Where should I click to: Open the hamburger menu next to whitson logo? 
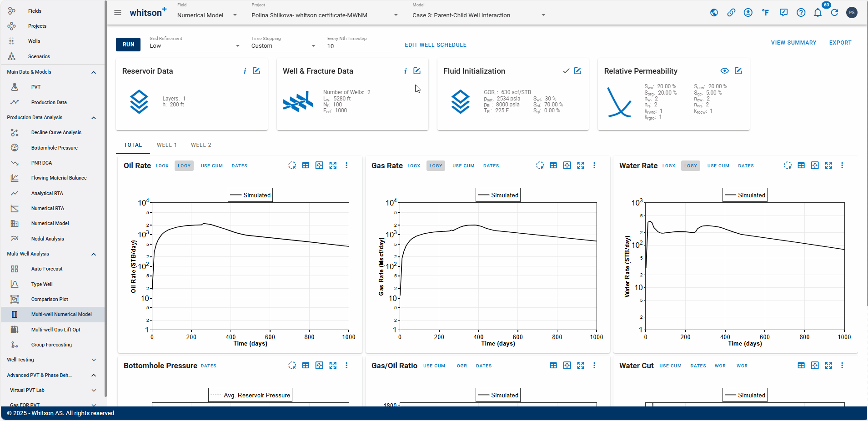(x=118, y=13)
